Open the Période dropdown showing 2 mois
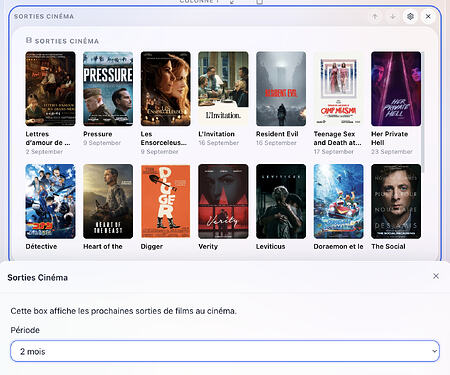The image size is (450, 375). coord(225,351)
